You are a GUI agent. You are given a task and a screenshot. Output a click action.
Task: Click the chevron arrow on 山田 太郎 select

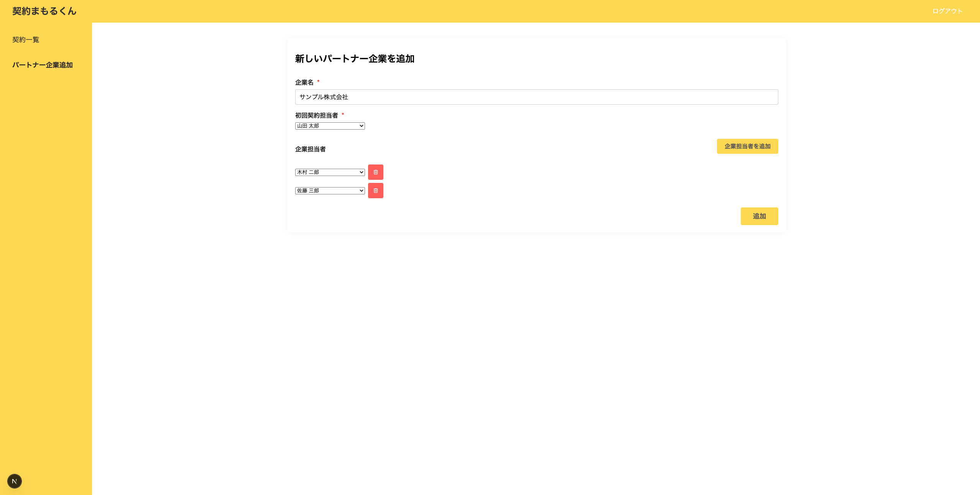click(x=361, y=126)
